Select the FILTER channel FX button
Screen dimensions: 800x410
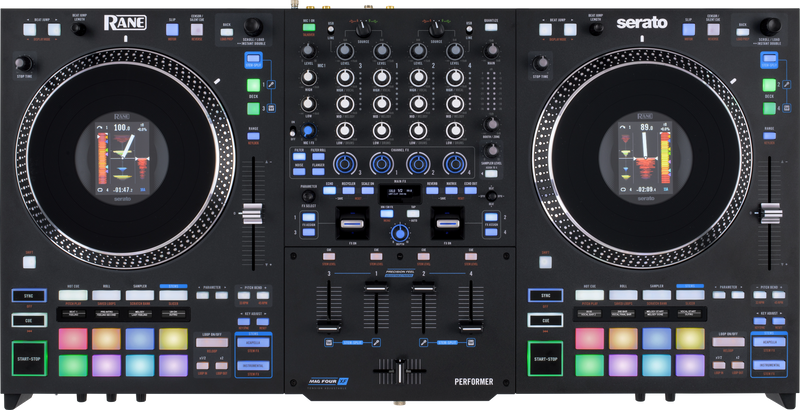(299, 157)
